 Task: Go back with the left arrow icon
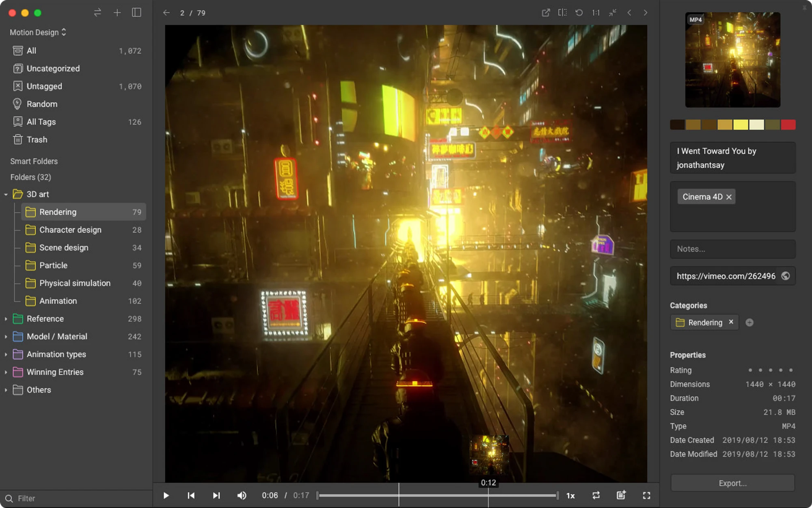tap(166, 13)
